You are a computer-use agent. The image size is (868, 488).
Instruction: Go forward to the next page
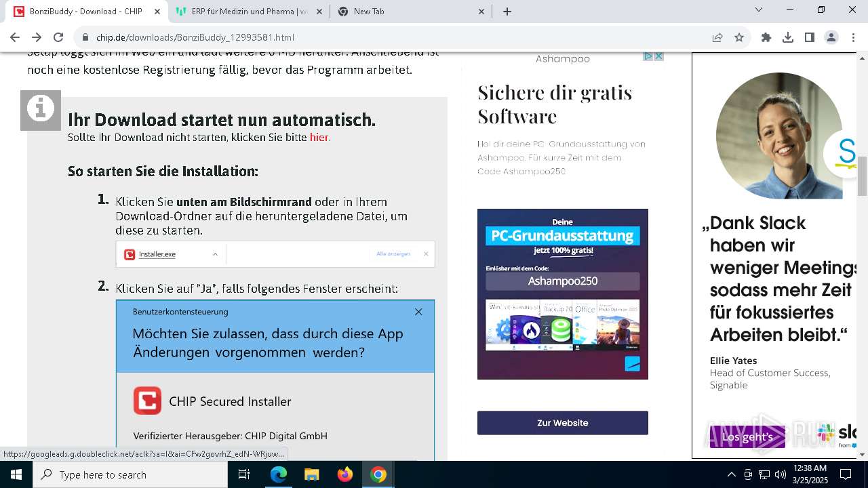coord(37,37)
